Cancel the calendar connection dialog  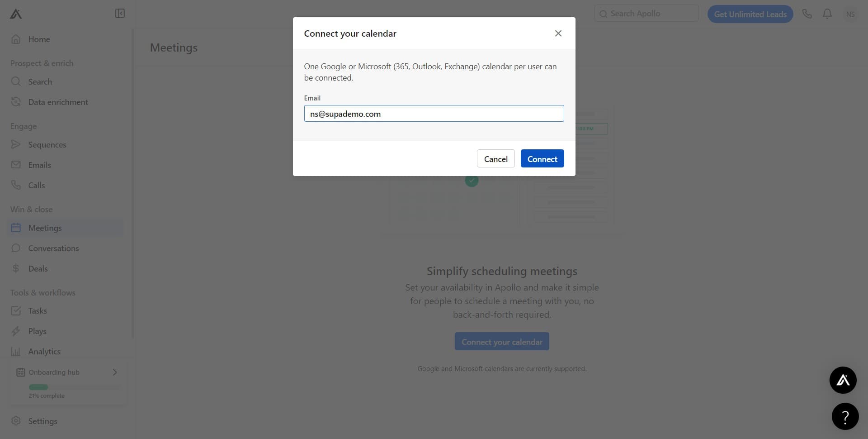[495, 158]
